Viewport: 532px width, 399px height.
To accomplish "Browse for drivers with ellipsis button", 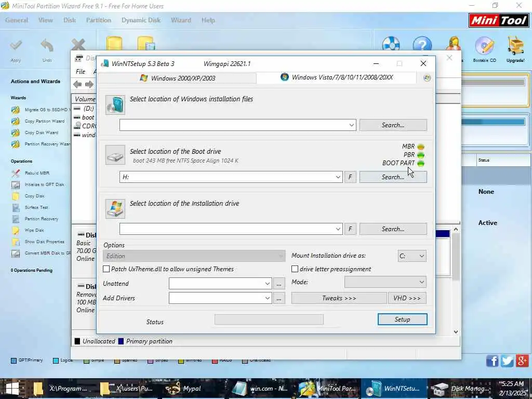I will click(x=279, y=298).
